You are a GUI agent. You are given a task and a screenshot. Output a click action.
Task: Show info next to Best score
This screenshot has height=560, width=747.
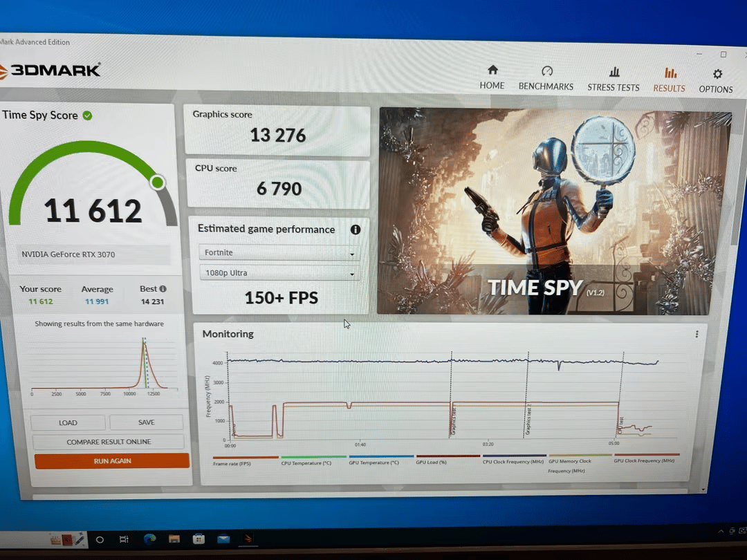[163, 288]
